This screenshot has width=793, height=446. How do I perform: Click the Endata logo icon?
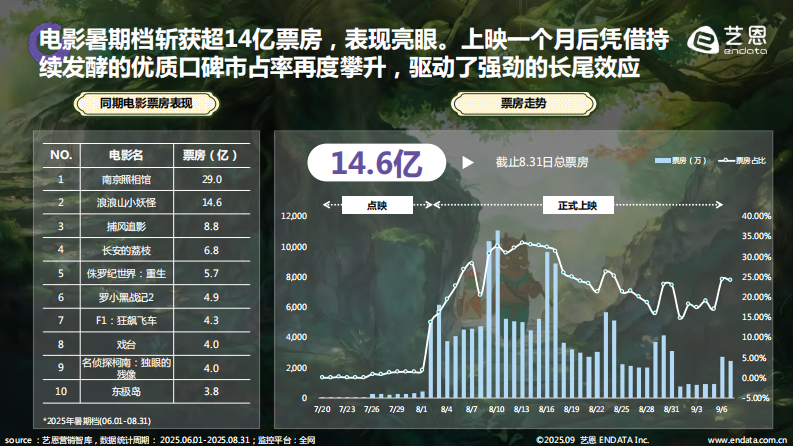point(703,39)
